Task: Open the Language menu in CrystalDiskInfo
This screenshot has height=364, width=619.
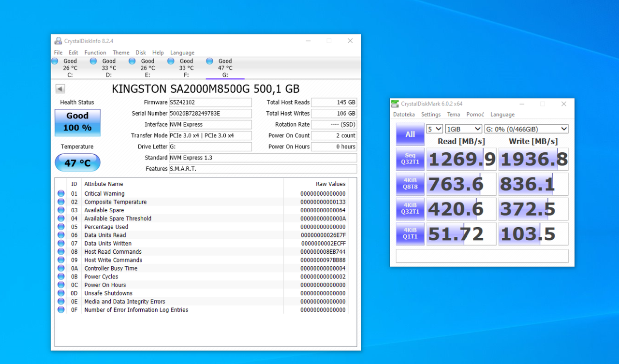Action: tap(182, 53)
